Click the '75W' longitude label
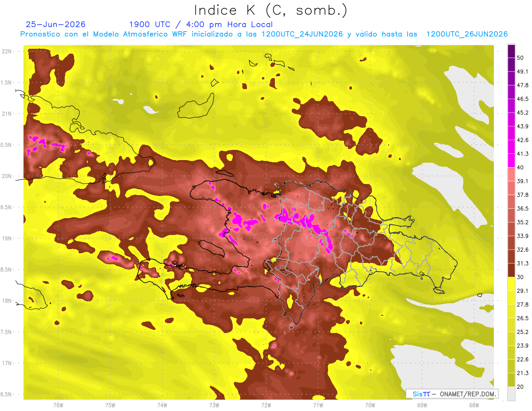The image size is (532, 411). click(x=110, y=405)
